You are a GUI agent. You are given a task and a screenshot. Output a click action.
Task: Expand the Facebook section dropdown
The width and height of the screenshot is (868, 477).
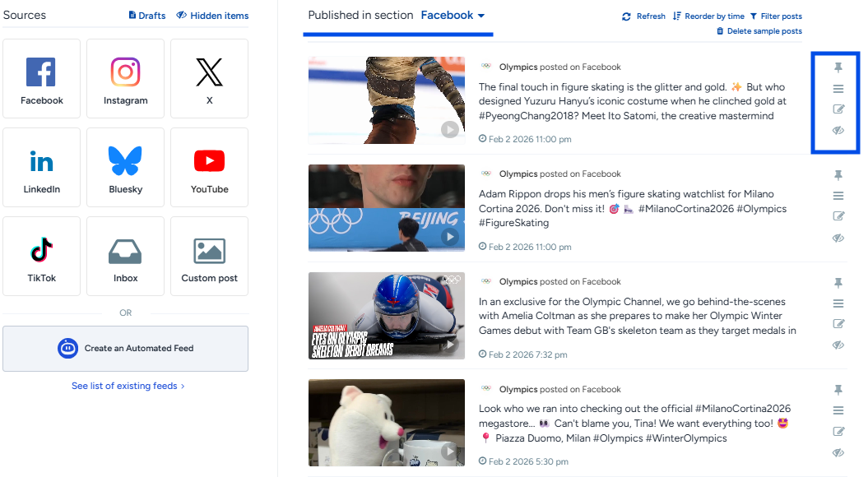click(x=453, y=16)
